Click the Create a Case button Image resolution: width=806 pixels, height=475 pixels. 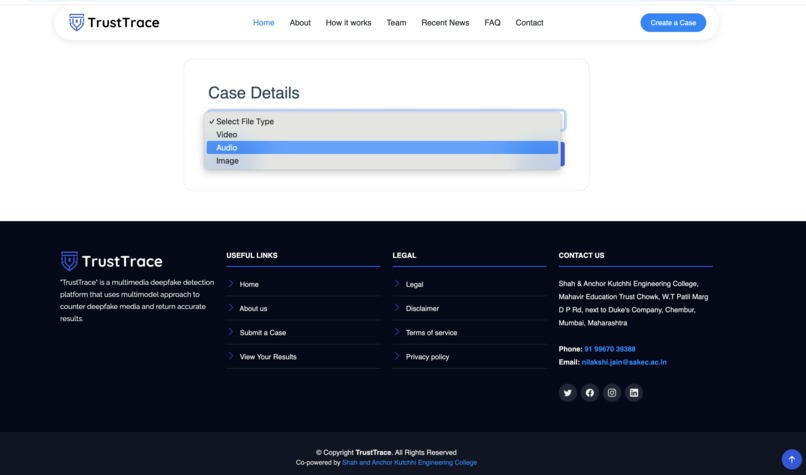click(x=673, y=23)
